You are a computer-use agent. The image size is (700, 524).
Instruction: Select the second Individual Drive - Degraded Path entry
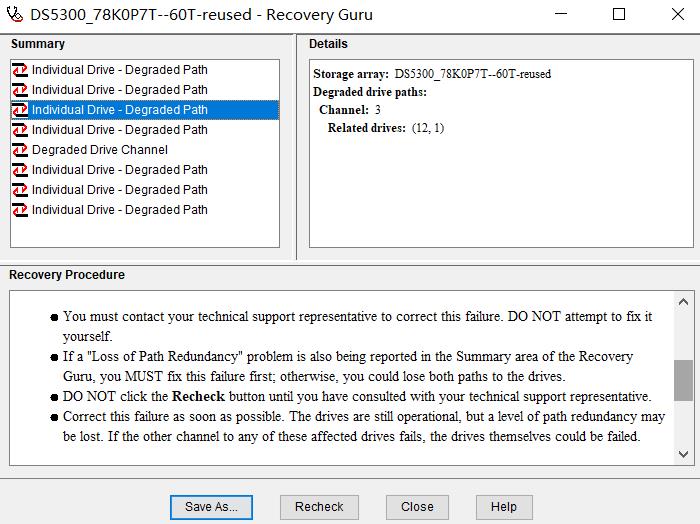tap(119, 90)
